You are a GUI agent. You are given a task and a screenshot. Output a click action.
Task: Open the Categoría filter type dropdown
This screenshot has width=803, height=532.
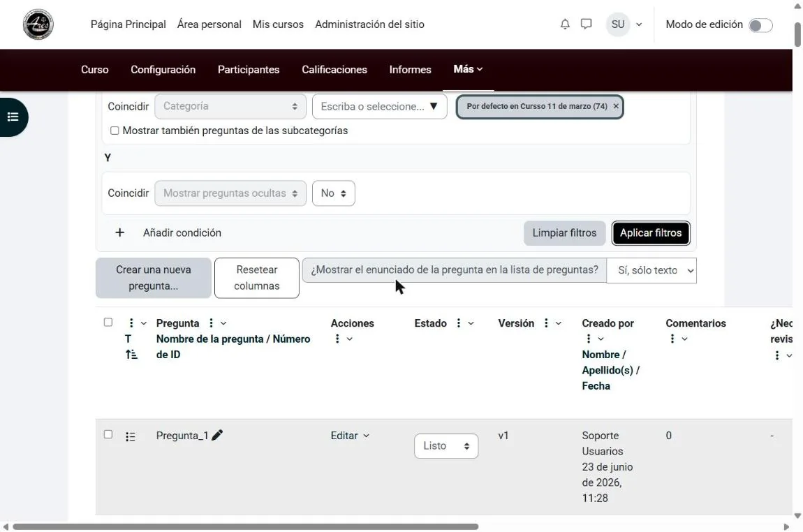tap(230, 107)
